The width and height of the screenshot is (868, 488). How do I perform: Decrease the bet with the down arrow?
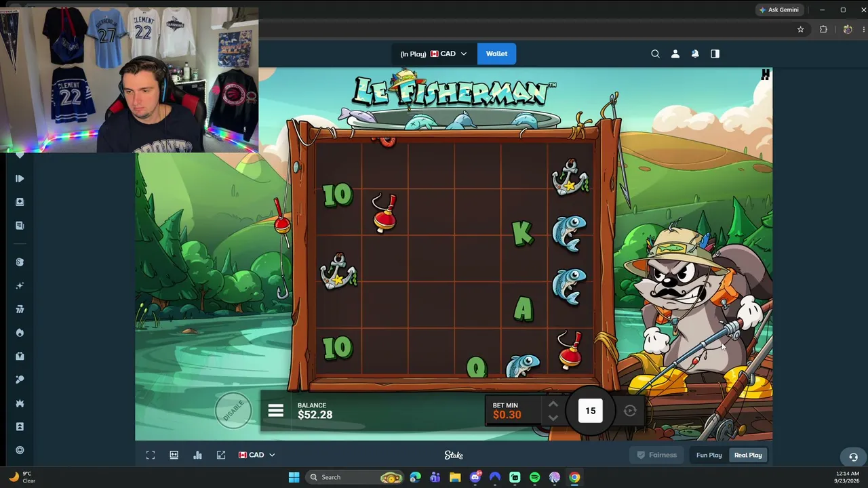coord(553,418)
